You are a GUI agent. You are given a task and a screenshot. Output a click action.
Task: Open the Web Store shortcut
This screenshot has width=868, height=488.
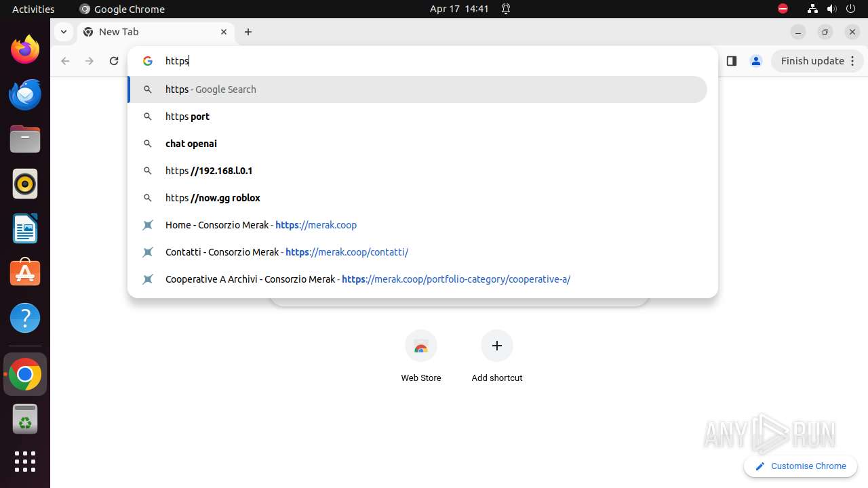(421, 357)
